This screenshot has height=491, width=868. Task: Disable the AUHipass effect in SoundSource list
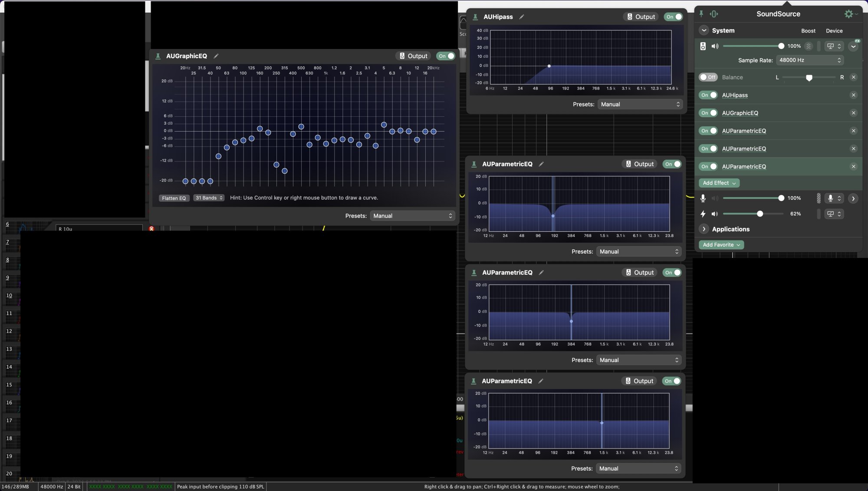point(708,95)
